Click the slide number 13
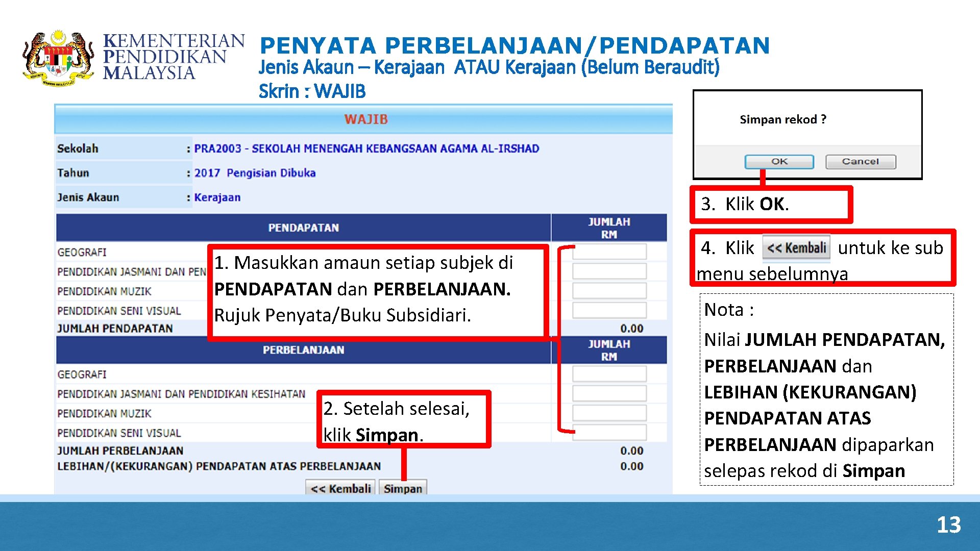 pos(948,524)
